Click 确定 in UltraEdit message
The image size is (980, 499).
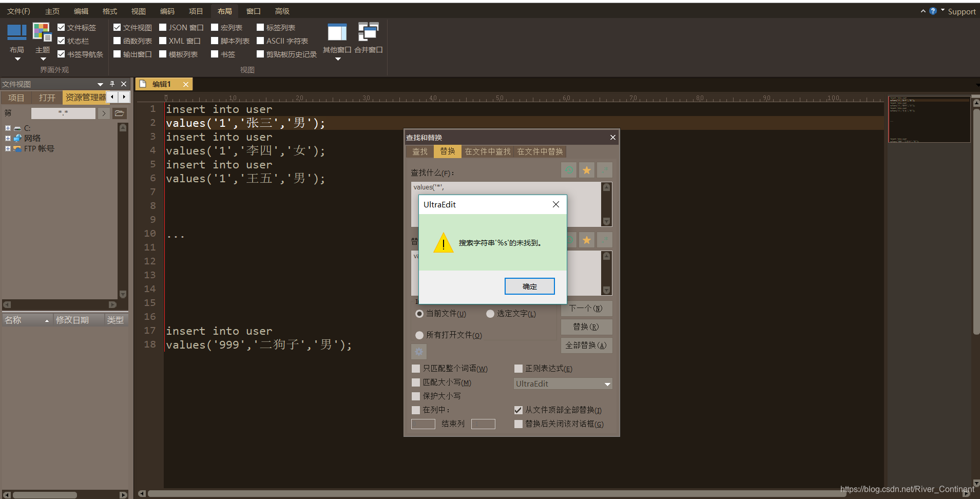pyautogui.click(x=530, y=286)
